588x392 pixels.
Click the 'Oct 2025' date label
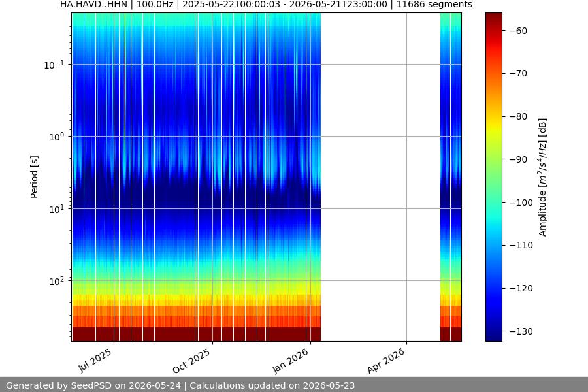click(191, 361)
